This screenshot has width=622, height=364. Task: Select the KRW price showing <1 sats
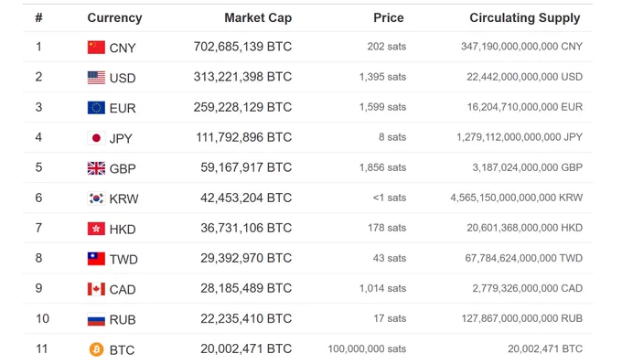pyautogui.click(x=389, y=198)
